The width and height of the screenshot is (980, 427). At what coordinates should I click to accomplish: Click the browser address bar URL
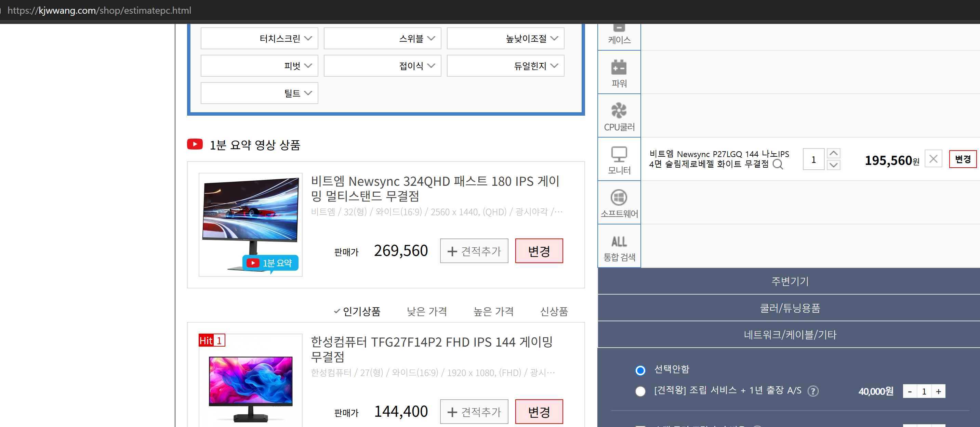point(99,10)
